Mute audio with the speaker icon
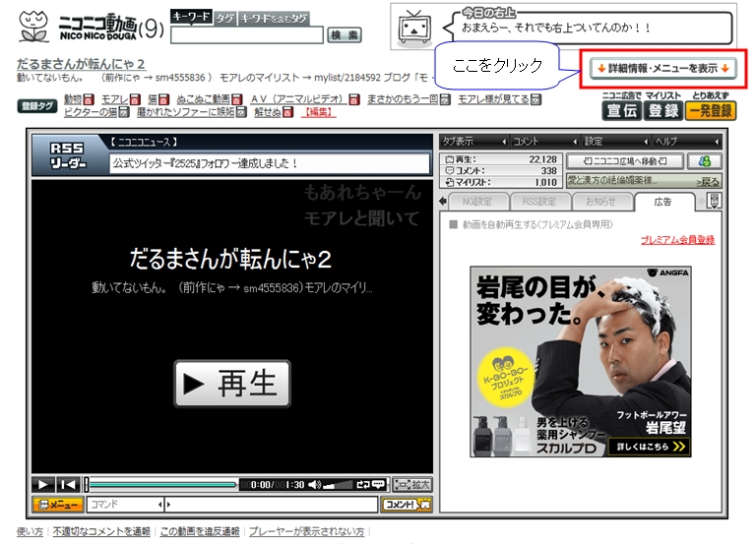 (x=315, y=484)
